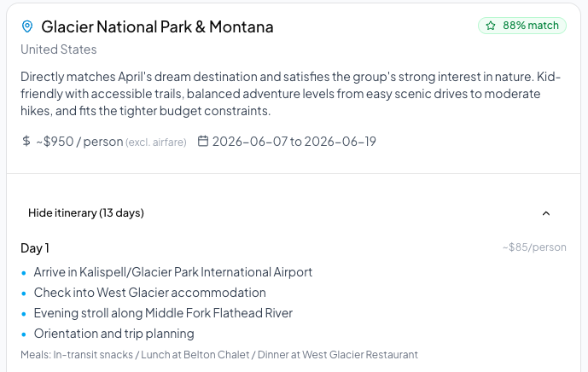This screenshot has height=372, width=588.
Task: Click the (excl. airfare) note
Action: coord(156,142)
